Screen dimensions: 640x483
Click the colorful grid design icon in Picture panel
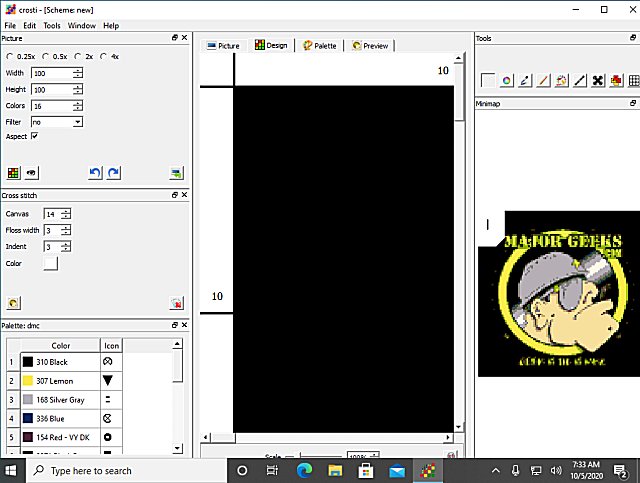[13, 173]
